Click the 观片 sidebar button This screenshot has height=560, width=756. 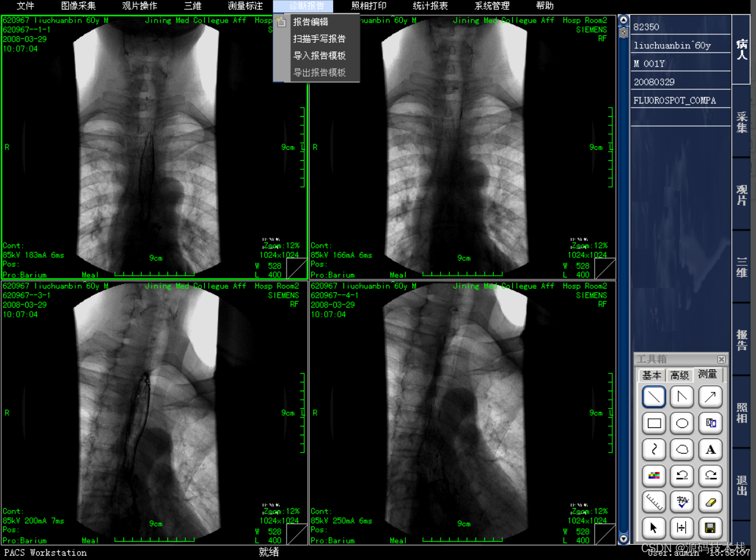(741, 194)
